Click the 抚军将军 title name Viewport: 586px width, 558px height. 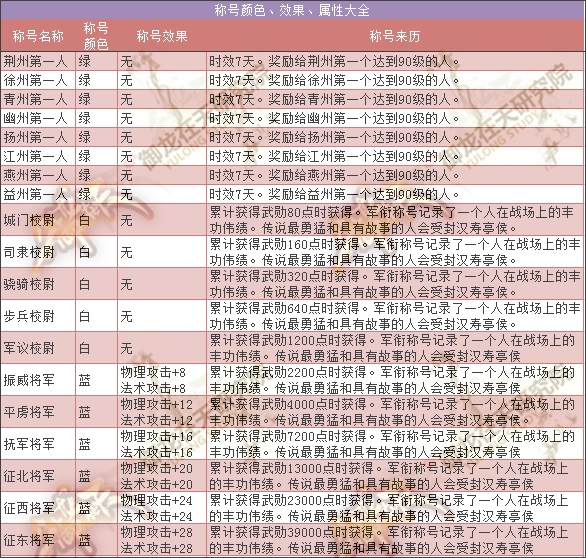click(x=29, y=444)
